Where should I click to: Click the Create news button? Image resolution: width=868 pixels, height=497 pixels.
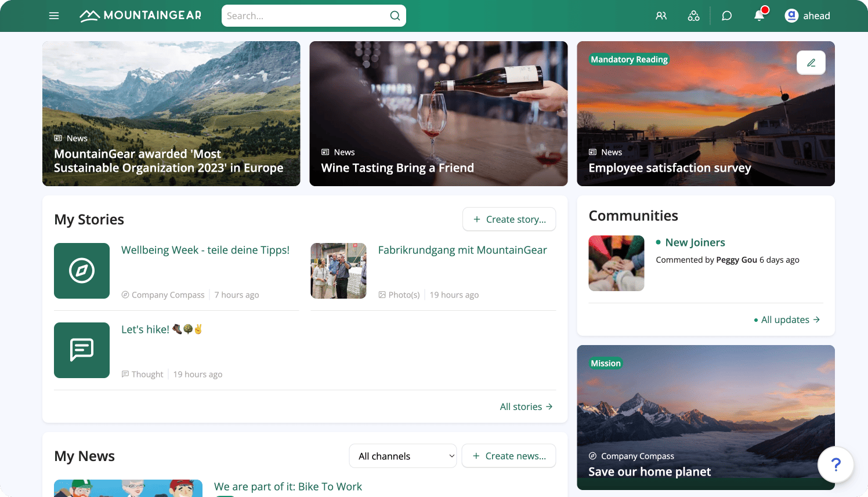pos(509,456)
